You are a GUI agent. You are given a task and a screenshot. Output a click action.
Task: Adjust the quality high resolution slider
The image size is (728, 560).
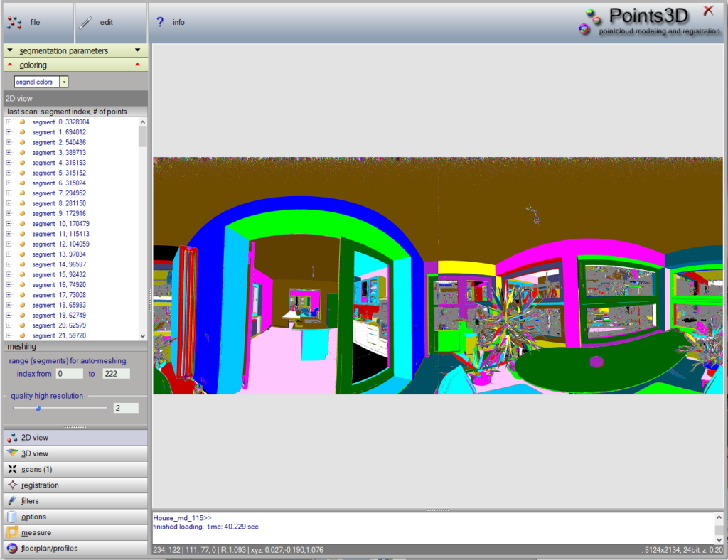pos(38,408)
